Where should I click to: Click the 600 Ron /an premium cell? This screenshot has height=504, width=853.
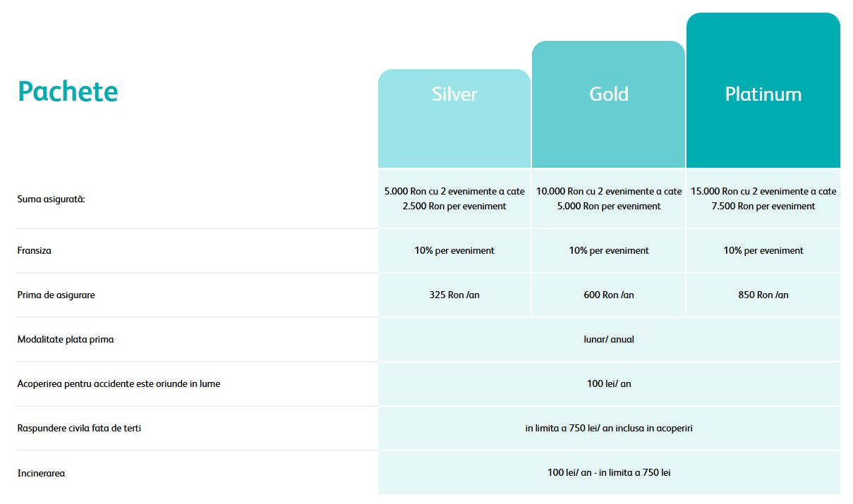point(608,295)
